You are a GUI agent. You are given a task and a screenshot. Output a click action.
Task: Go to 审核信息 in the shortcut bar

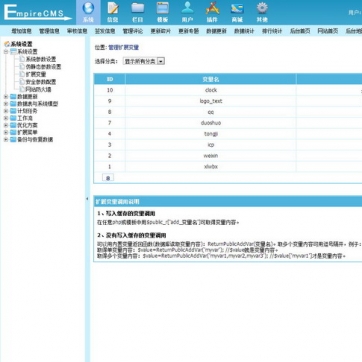click(77, 31)
